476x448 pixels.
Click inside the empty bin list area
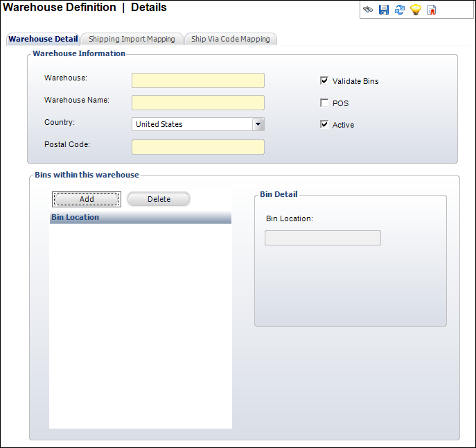click(x=140, y=326)
